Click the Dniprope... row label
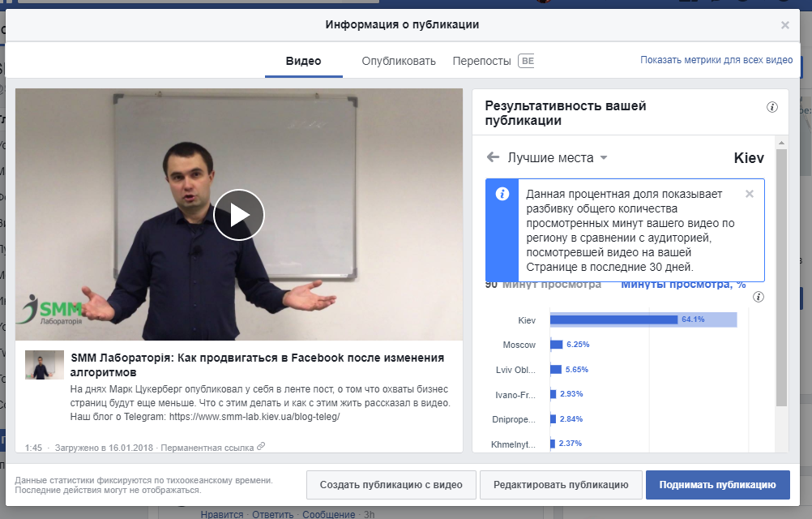Image resolution: width=812 pixels, height=519 pixels. point(514,419)
